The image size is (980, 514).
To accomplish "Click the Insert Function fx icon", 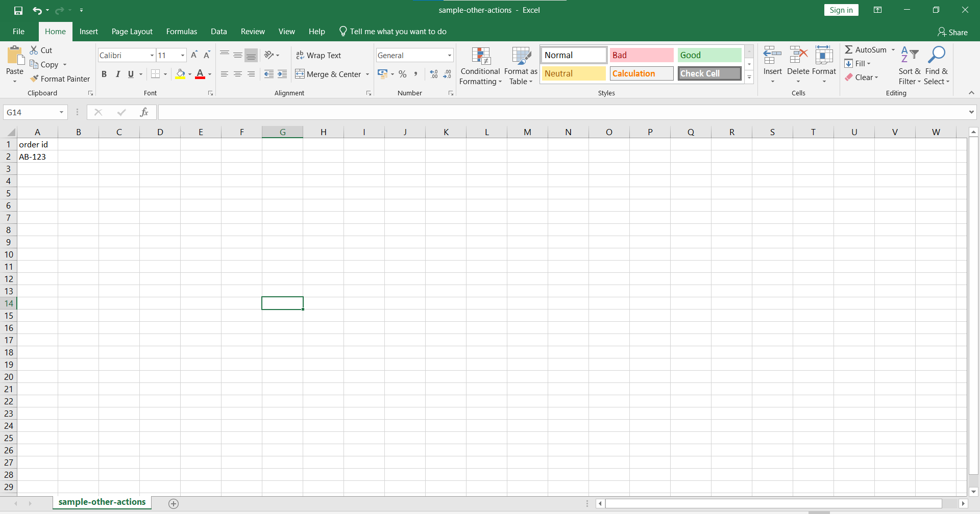I will pyautogui.click(x=144, y=112).
